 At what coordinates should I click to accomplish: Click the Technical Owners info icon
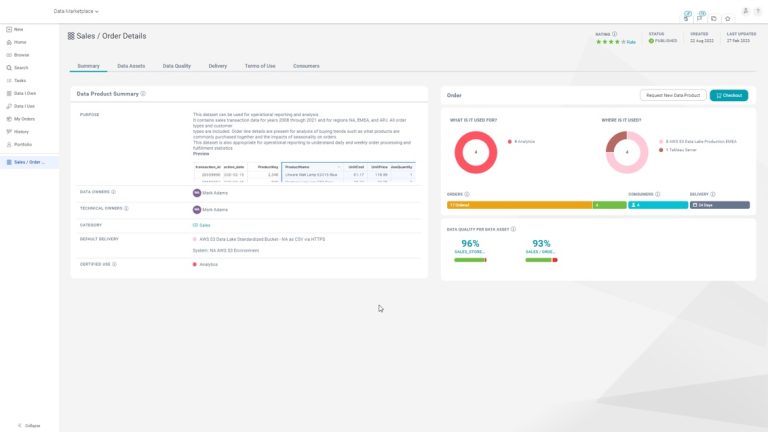pos(126,209)
